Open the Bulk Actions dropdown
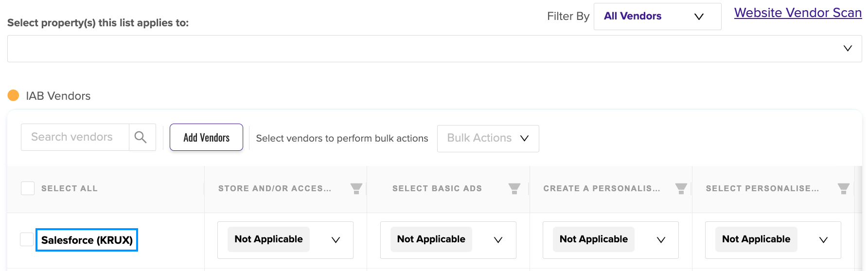Image resolution: width=868 pixels, height=271 pixels. (488, 139)
